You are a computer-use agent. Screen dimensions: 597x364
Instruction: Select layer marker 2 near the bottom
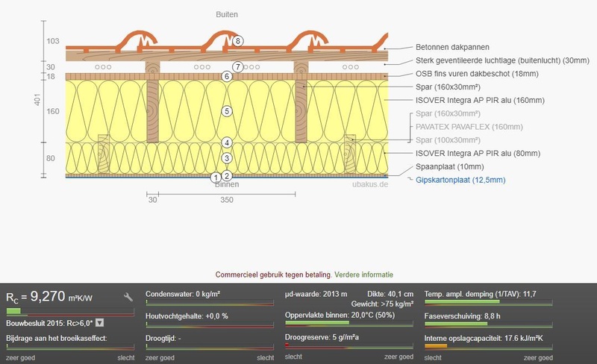pyautogui.click(x=227, y=175)
